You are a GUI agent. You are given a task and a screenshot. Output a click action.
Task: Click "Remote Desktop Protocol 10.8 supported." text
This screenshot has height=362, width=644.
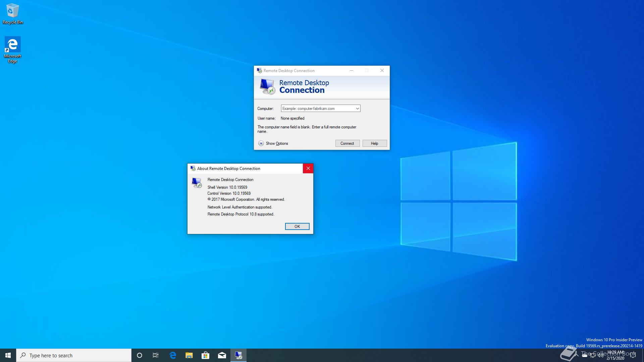pos(241,214)
